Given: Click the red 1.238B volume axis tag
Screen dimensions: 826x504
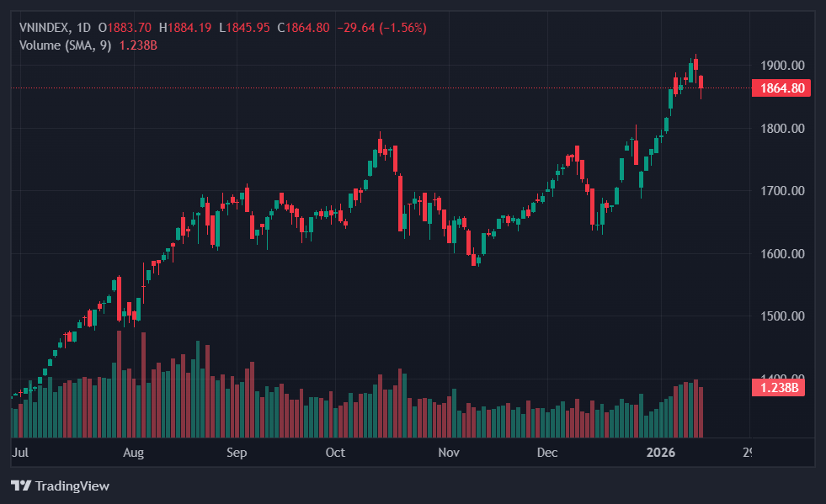Looking at the screenshot, I should point(780,388).
